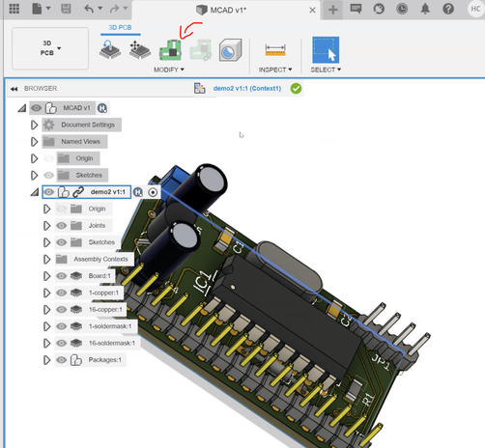Toggle visibility of top-level Sketches folder
Image resolution: width=485 pixels, height=448 pixels.
point(48,175)
